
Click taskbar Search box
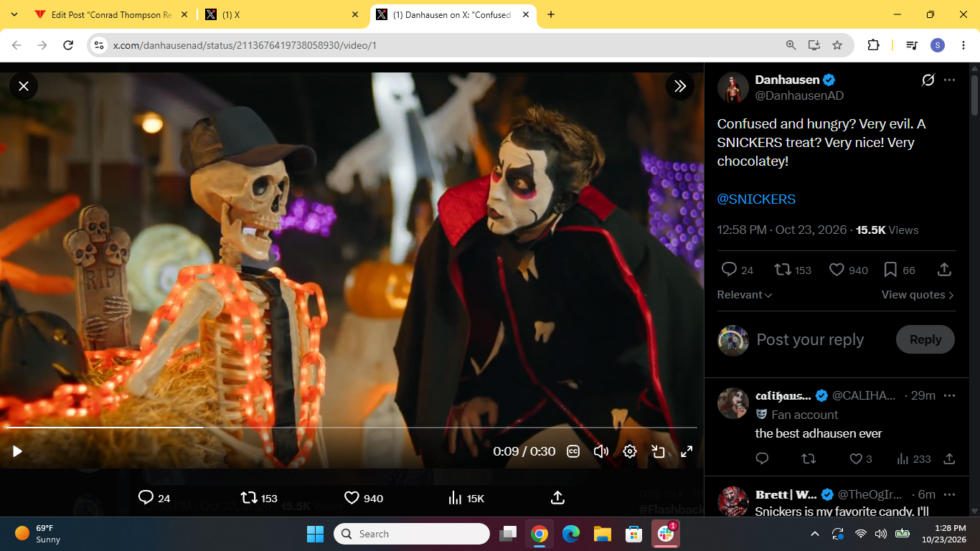412,534
